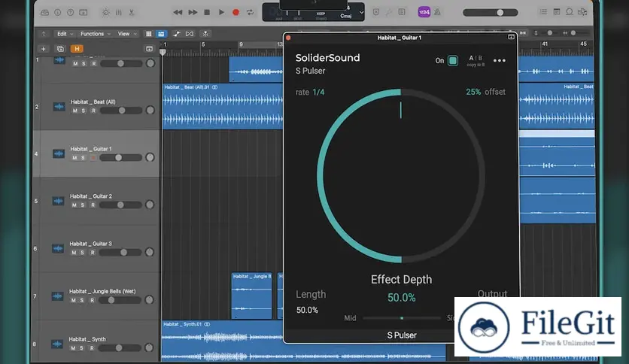Toggle the S Pulser On switch
The image size is (629, 364).
(452, 60)
